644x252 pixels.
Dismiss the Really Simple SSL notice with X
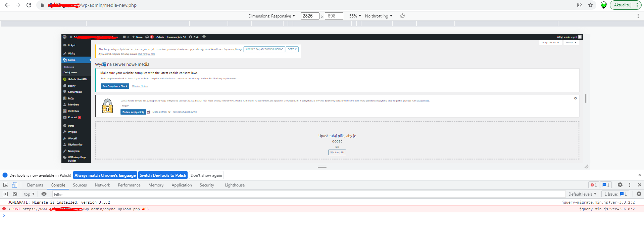(575, 98)
